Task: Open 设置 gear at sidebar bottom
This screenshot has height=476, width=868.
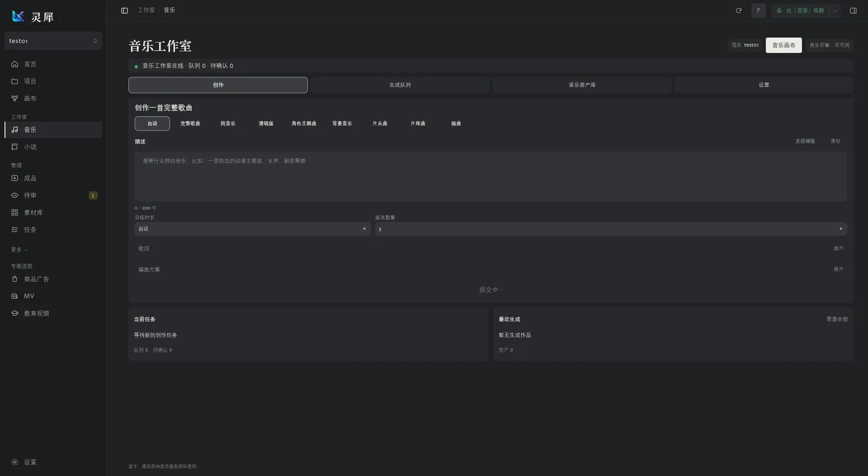Action: pyautogui.click(x=53, y=462)
